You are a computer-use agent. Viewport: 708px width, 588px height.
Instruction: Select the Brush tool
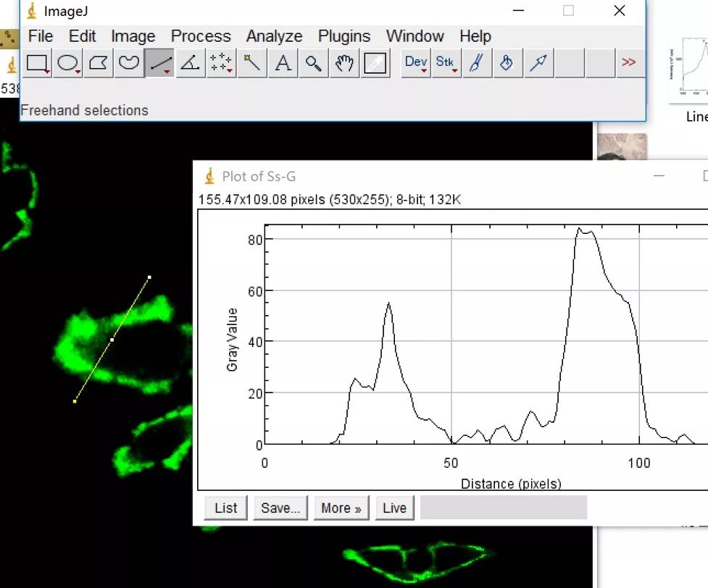[x=477, y=63]
